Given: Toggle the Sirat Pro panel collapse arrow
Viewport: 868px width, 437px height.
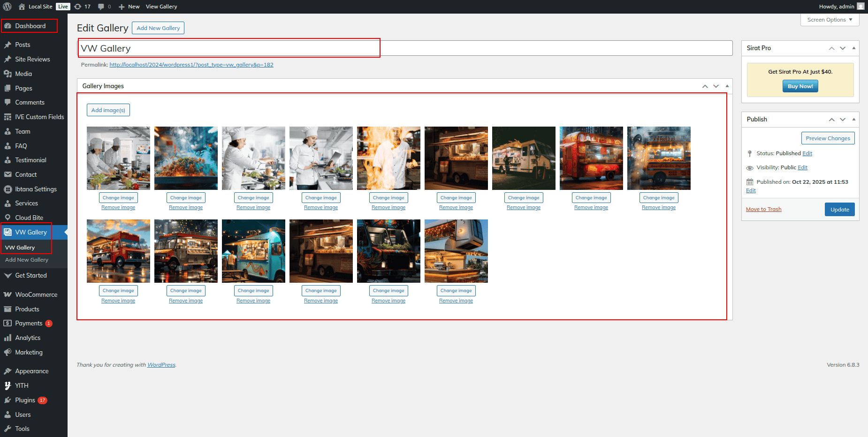Looking at the screenshot, I should pos(853,48).
